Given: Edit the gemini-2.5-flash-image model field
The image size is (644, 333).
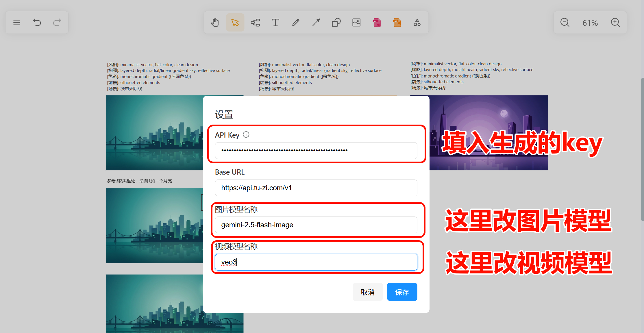Looking at the screenshot, I should click(x=316, y=225).
